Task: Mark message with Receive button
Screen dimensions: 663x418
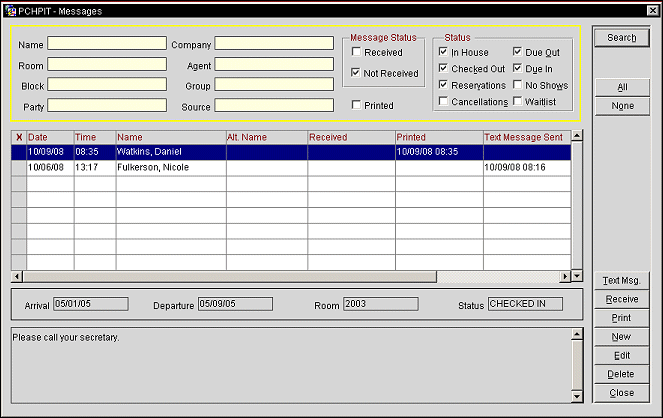Action: point(621,299)
